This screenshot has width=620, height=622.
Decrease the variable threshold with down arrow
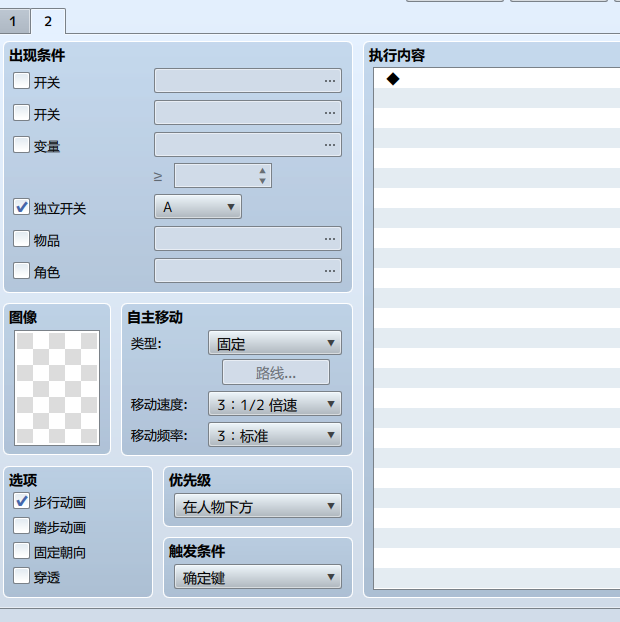262,181
